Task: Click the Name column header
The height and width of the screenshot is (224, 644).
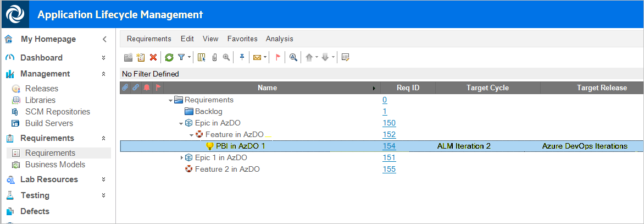Action: point(267,88)
